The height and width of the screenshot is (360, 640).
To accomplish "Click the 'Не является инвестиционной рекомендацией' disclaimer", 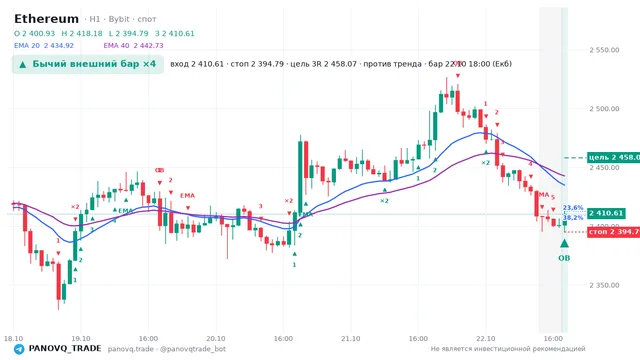I will pos(508,349).
